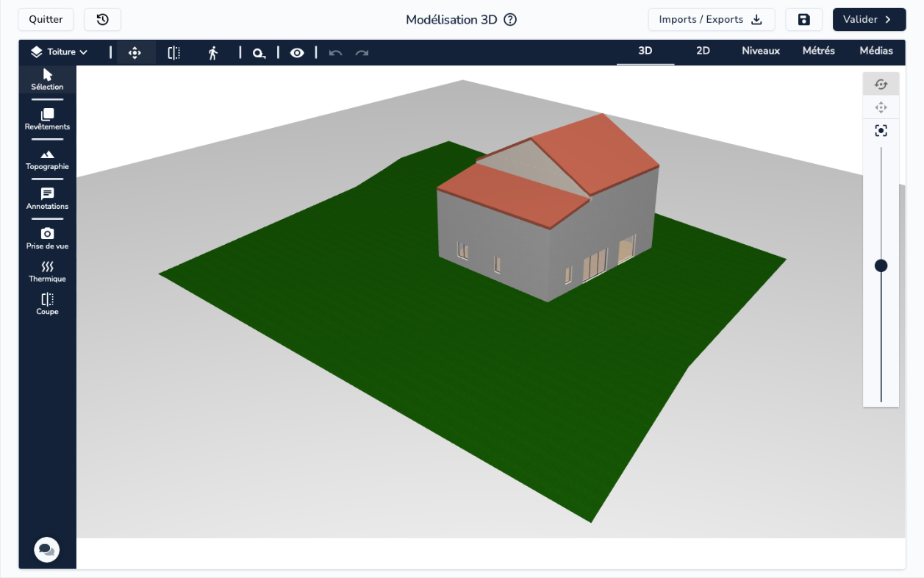Open the Thermique tool

pyautogui.click(x=47, y=271)
